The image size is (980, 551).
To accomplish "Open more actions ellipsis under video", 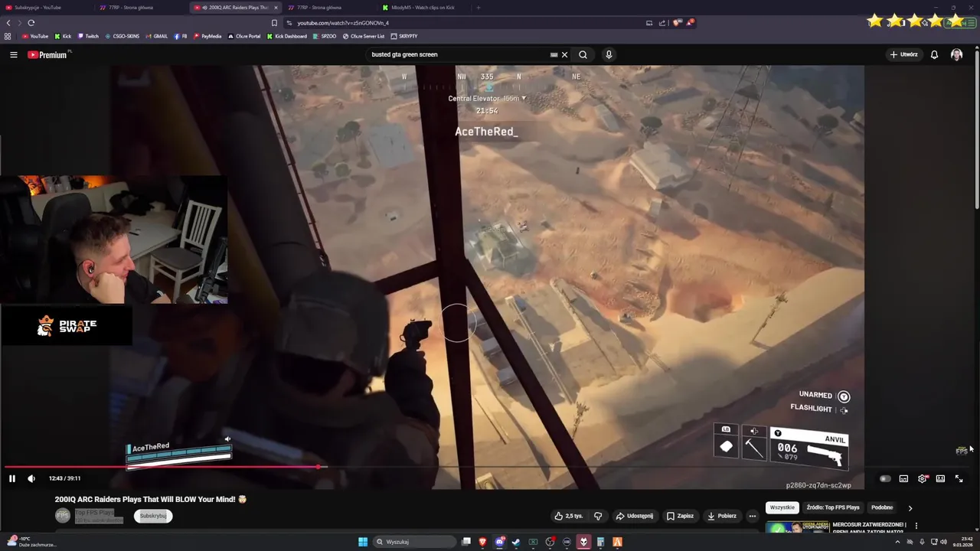I will coord(753,516).
